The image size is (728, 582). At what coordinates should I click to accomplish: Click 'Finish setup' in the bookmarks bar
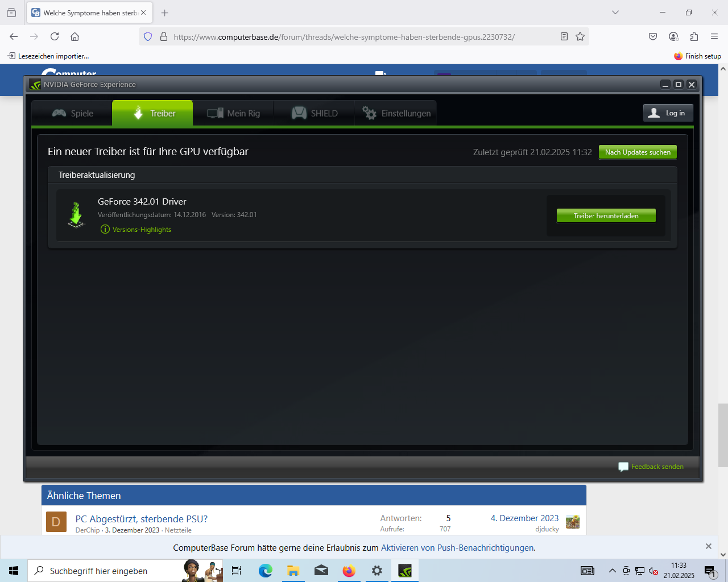click(697, 56)
